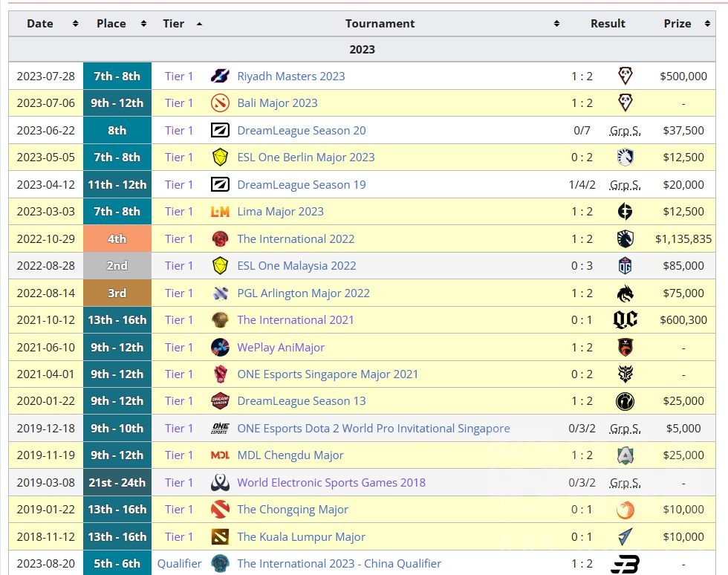Sort by Prize column sort arrows
Image resolution: width=728 pixels, height=575 pixels.
pos(707,24)
